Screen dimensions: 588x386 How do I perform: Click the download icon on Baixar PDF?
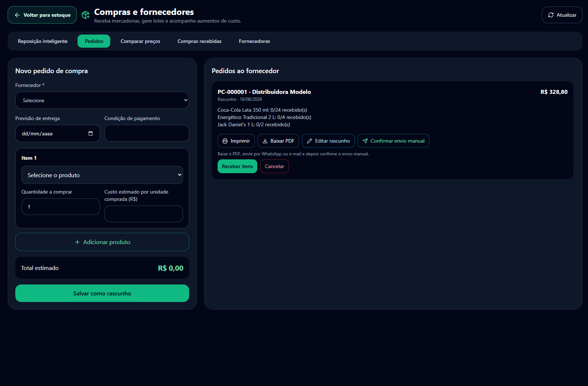click(x=265, y=141)
